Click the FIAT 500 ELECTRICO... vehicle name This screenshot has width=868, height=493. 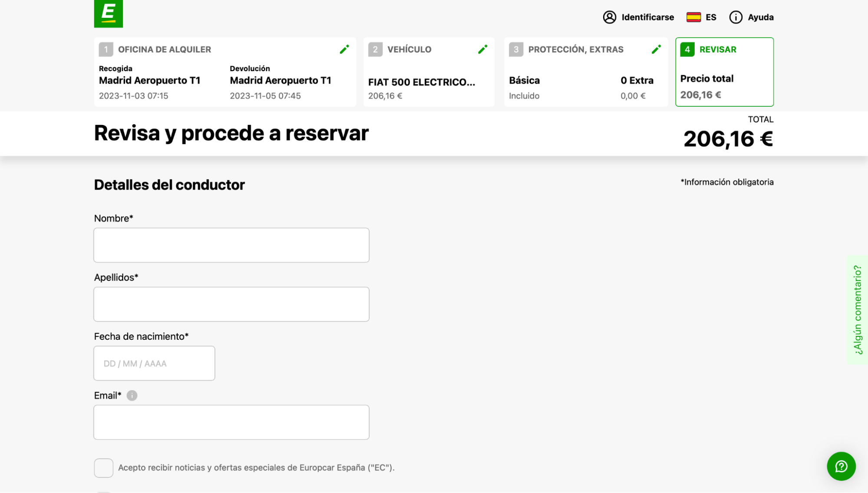click(x=422, y=82)
